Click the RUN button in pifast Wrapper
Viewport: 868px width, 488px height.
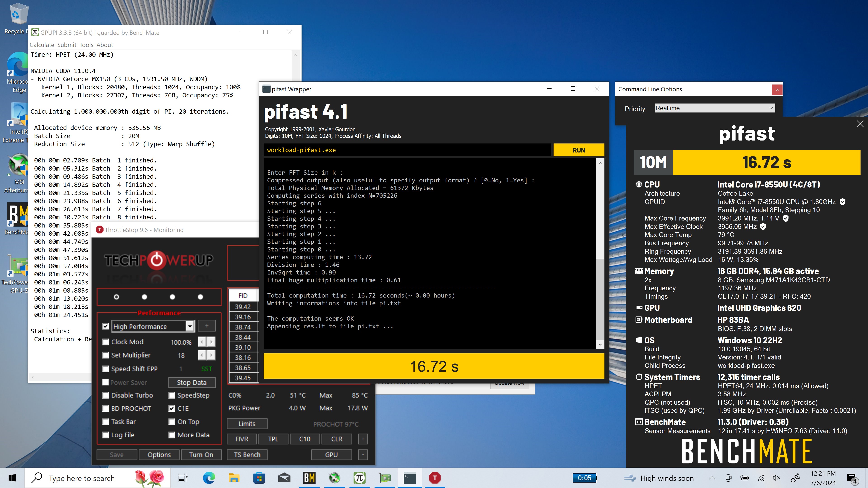click(x=579, y=150)
